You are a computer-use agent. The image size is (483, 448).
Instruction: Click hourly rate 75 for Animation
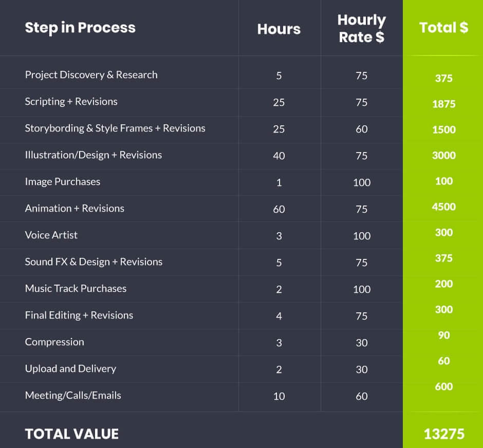[362, 210]
